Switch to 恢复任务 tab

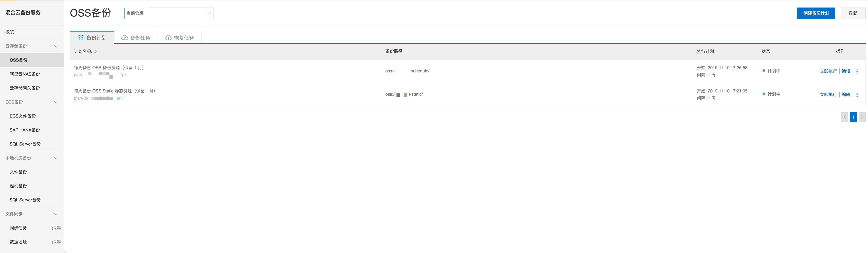tap(180, 38)
